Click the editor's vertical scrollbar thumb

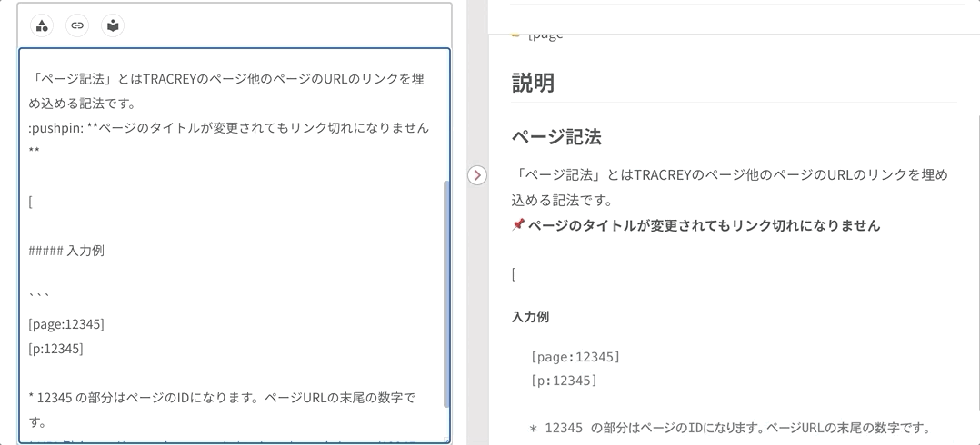tap(446, 294)
